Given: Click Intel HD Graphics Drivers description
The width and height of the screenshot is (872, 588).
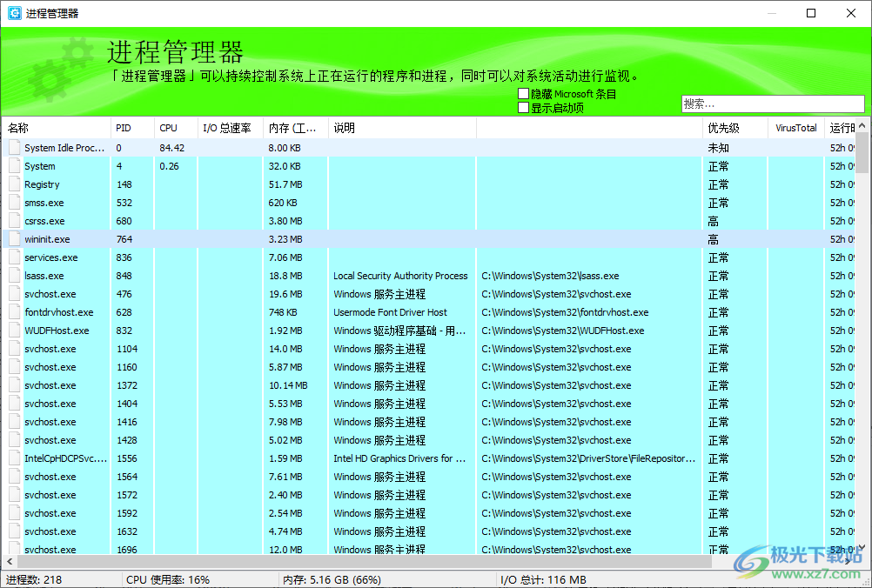Looking at the screenshot, I should click(399, 458).
